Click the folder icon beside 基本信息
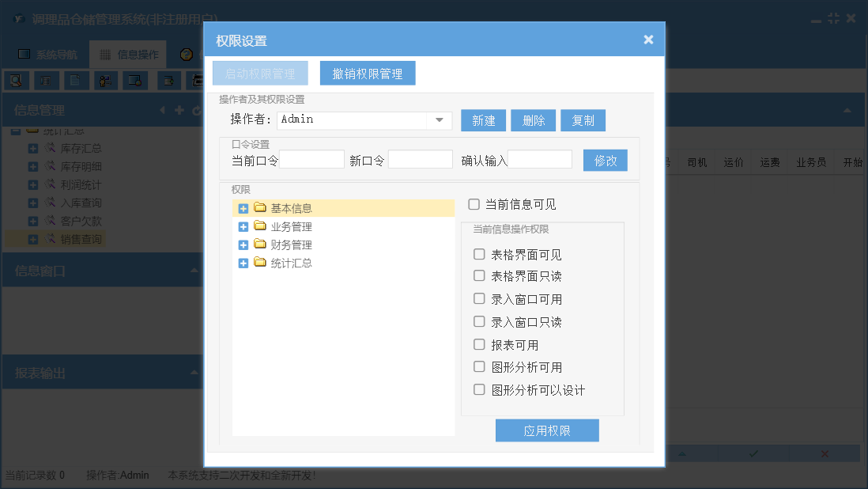868x489 pixels. [260, 208]
